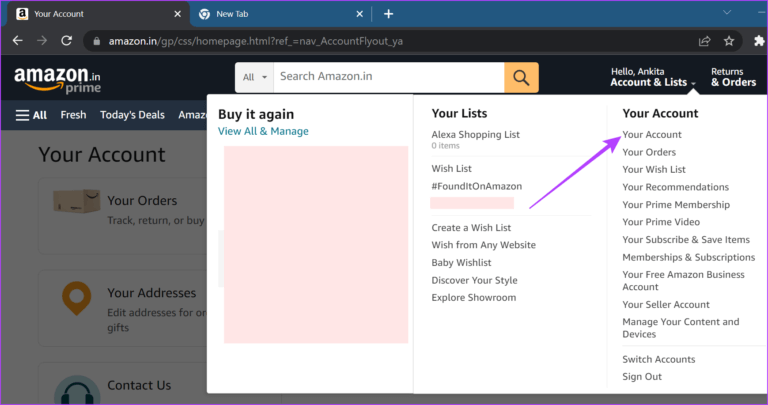Click the Amazon.in prime logo
Image resolution: width=768 pixels, height=405 pixels.
[58, 79]
